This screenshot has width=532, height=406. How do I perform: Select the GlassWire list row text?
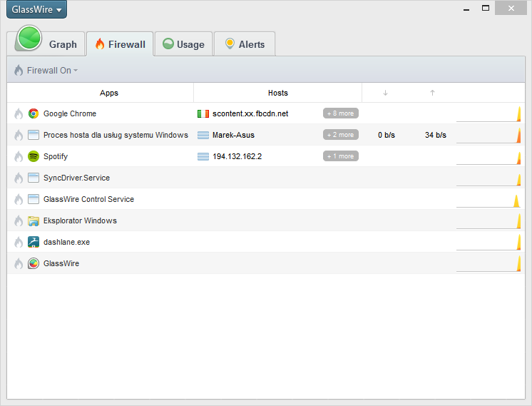[x=61, y=263]
